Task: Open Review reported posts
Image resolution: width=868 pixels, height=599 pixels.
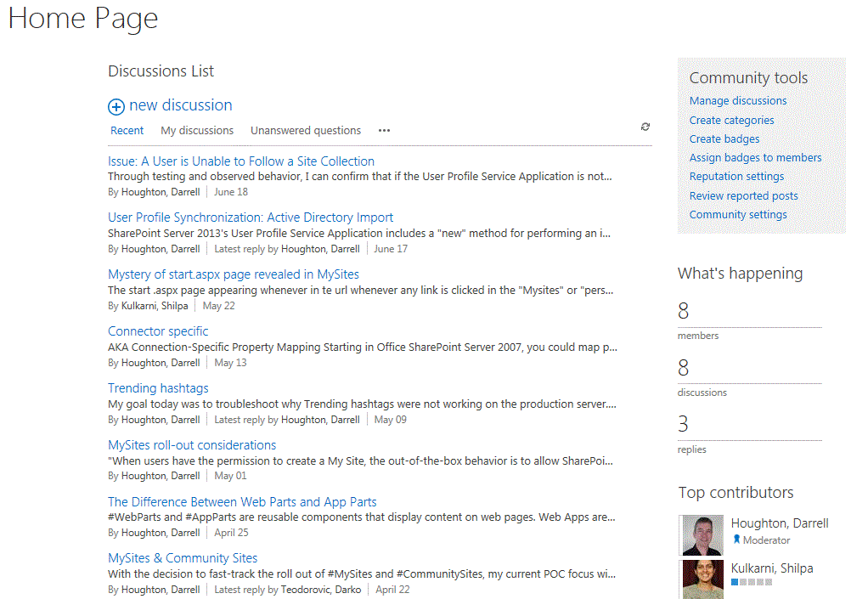Action: point(743,196)
